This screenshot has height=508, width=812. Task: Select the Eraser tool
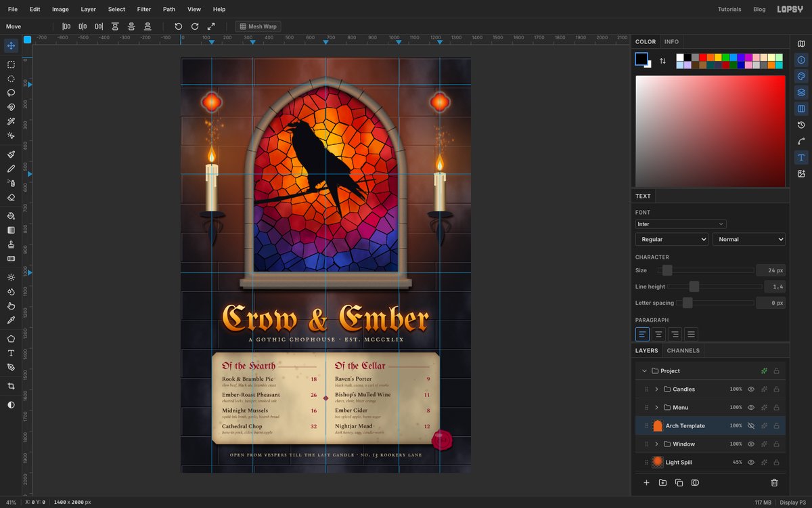click(x=11, y=197)
